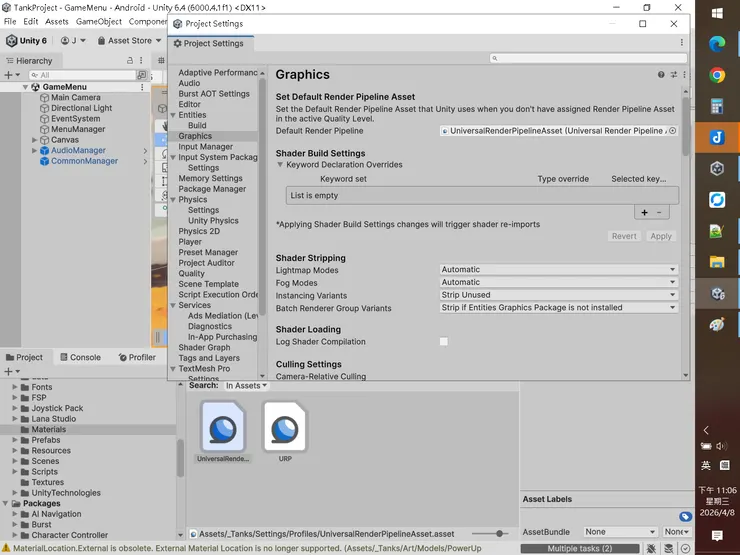Collapse the Packages folder tree
740x555 pixels.
click(x=6, y=504)
